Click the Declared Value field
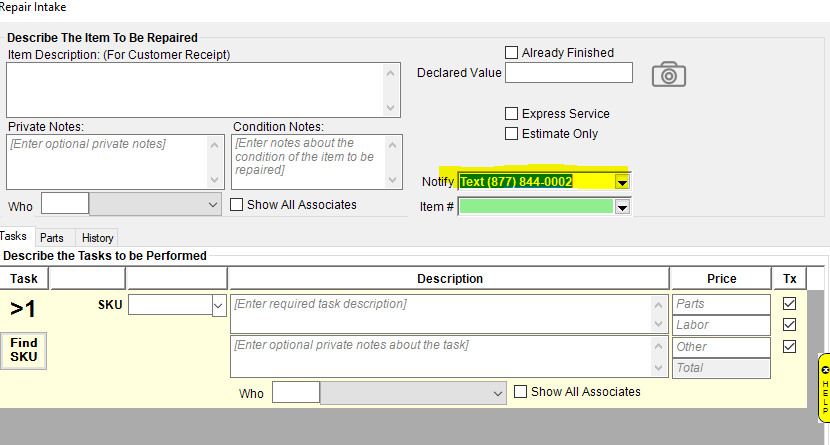 pos(568,73)
